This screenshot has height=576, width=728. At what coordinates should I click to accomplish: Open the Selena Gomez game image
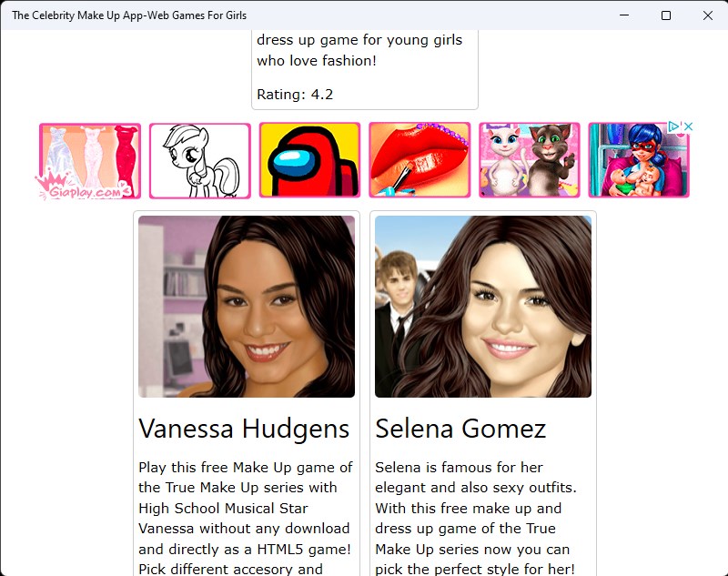pyautogui.click(x=483, y=307)
